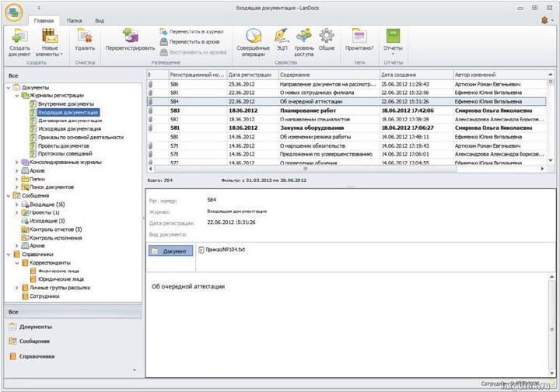560x392 pixels.
Task: Sort by Автор изменений column header
Action: pos(499,75)
